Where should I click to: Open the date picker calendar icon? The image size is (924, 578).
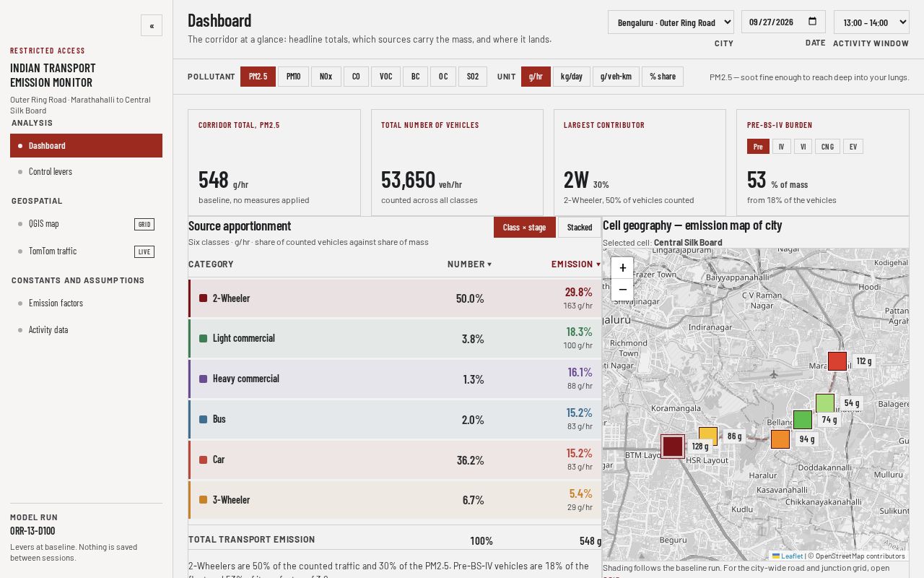pyautogui.click(x=812, y=22)
